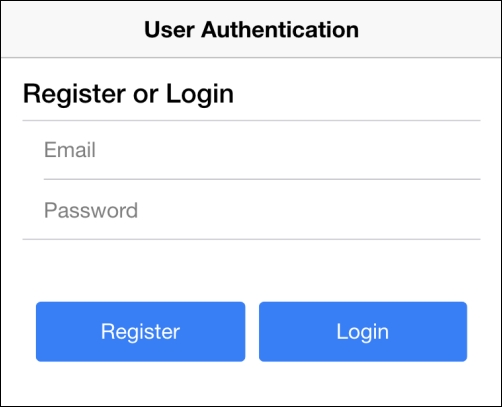This screenshot has height=407, width=502.
Task: Click the Email input field
Action: point(262,150)
